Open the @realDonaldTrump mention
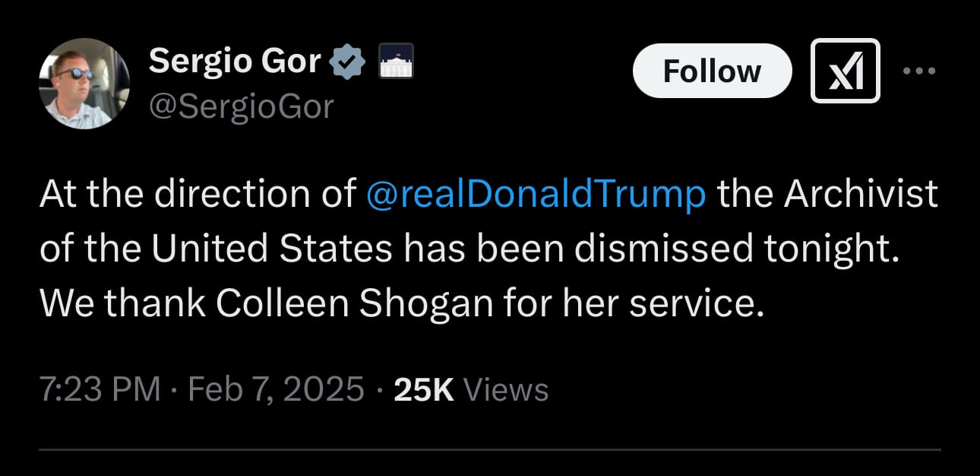Image resolution: width=980 pixels, height=476 pixels. click(536, 195)
